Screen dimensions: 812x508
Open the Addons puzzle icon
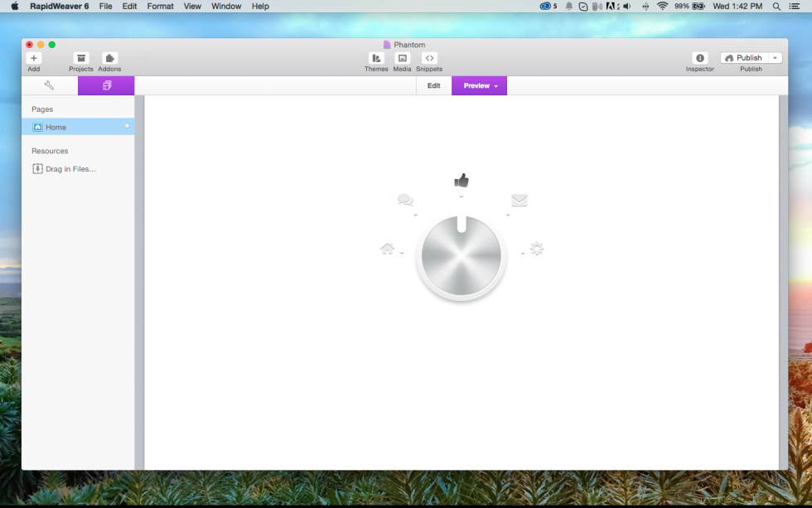(109, 58)
